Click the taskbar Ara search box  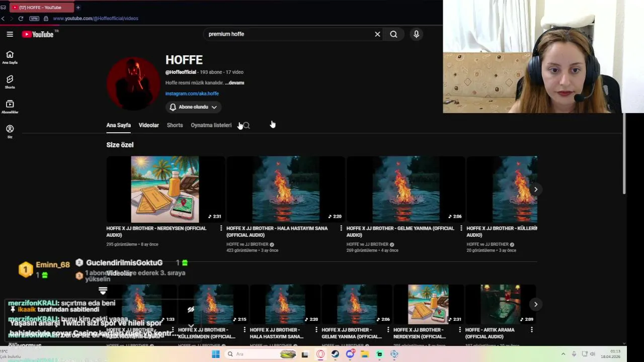[261, 354]
